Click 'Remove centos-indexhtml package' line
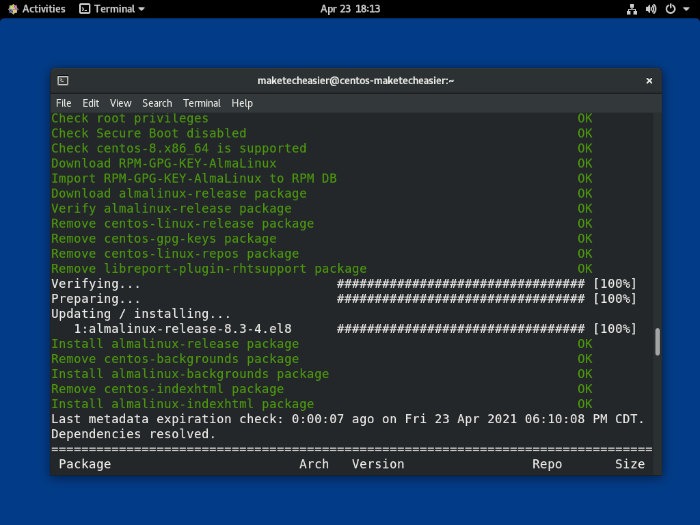Screen dimensions: 700x525 pos(167,389)
